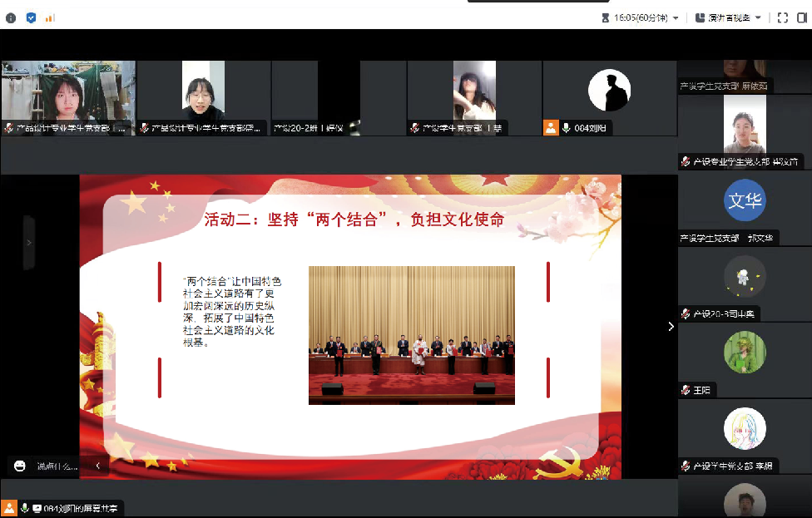812x518 pixels.
Task: Click the muted mic icon on 王阳's tile
Action: click(685, 390)
